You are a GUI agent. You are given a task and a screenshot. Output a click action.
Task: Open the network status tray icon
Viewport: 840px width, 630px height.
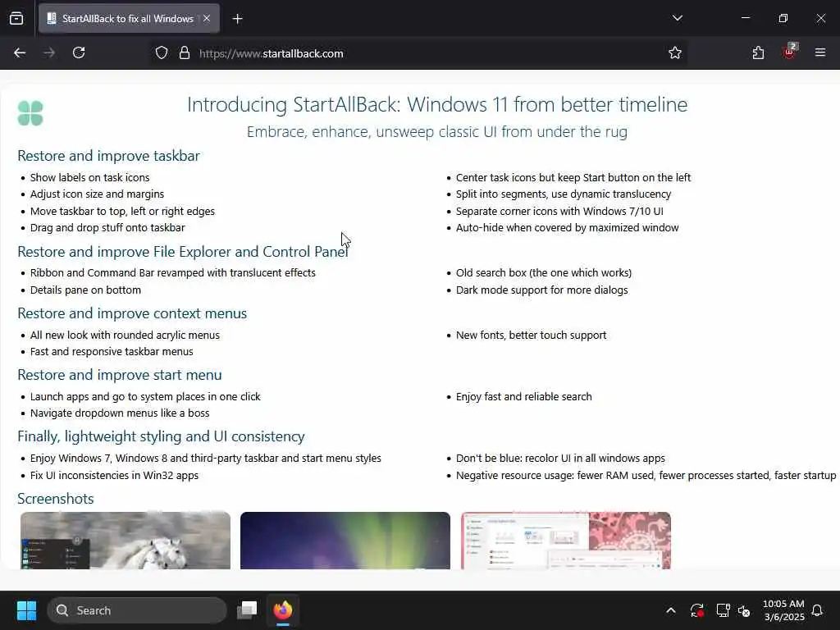[723, 610]
